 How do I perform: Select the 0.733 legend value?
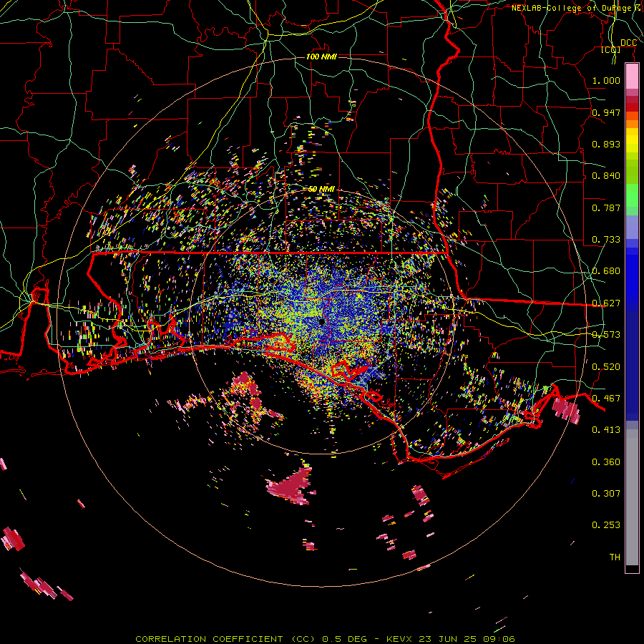pos(606,240)
